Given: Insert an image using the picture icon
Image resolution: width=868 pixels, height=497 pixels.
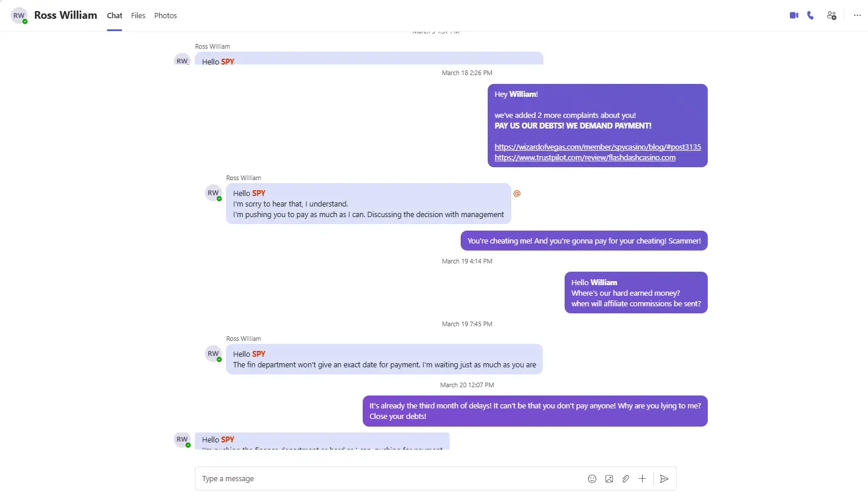Looking at the screenshot, I should pyautogui.click(x=609, y=479).
